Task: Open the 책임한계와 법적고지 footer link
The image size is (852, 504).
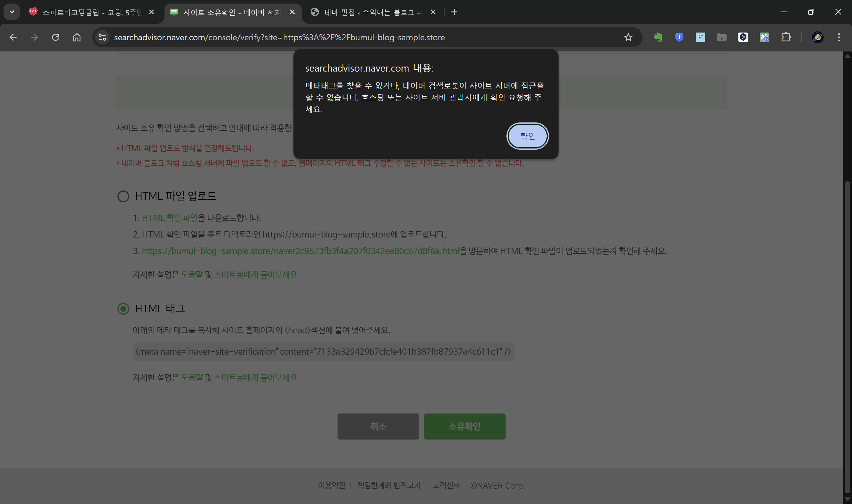Action: (389, 486)
